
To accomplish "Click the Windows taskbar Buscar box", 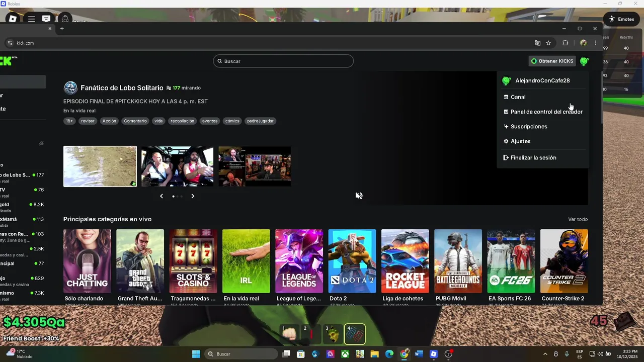I will point(242,354).
